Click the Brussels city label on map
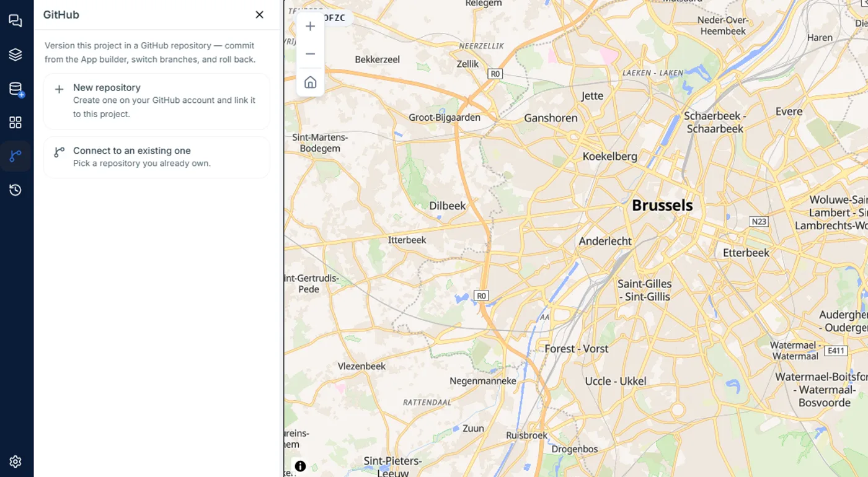Image resolution: width=868 pixels, height=477 pixels. click(662, 205)
